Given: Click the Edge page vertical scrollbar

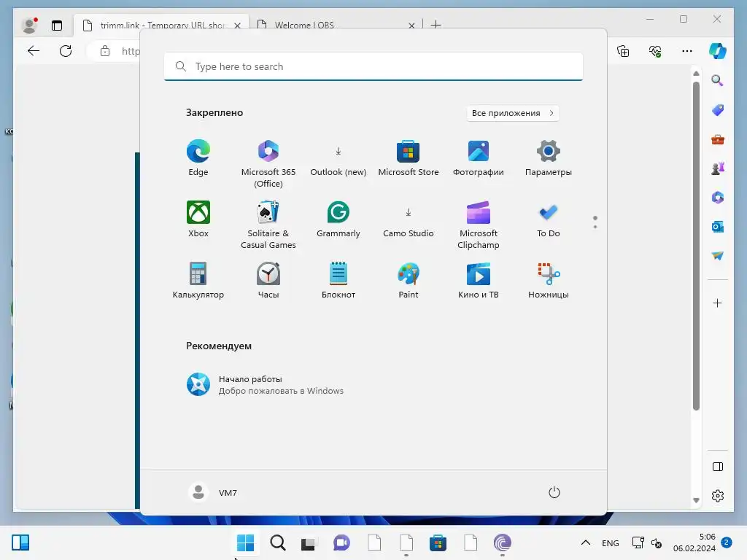Looking at the screenshot, I should click(x=696, y=246).
